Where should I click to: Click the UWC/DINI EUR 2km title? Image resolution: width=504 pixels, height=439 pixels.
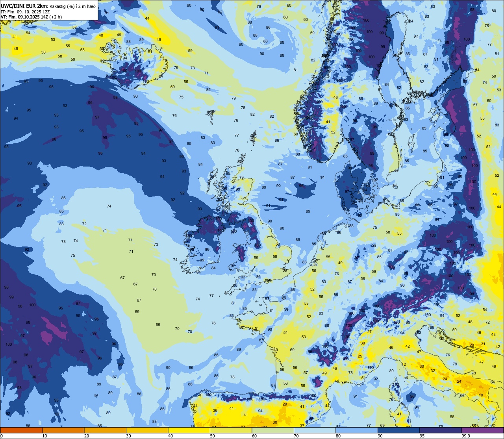[24, 6]
